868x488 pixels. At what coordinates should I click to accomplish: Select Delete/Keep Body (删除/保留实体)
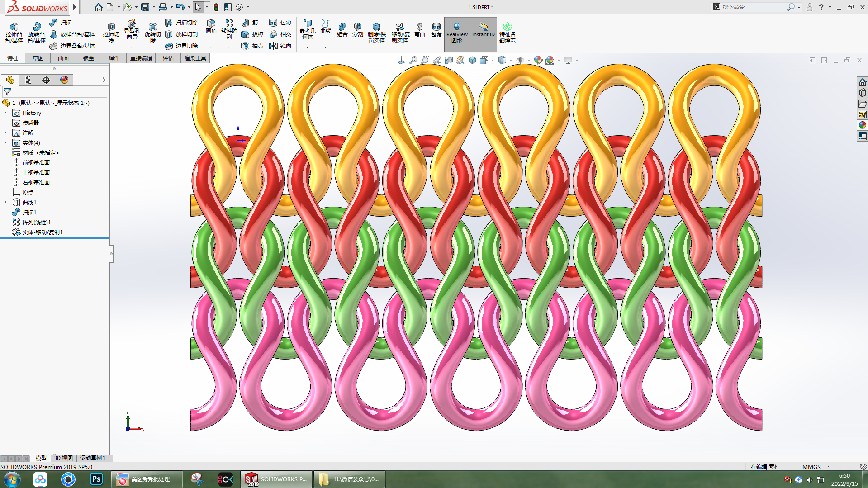[377, 33]
